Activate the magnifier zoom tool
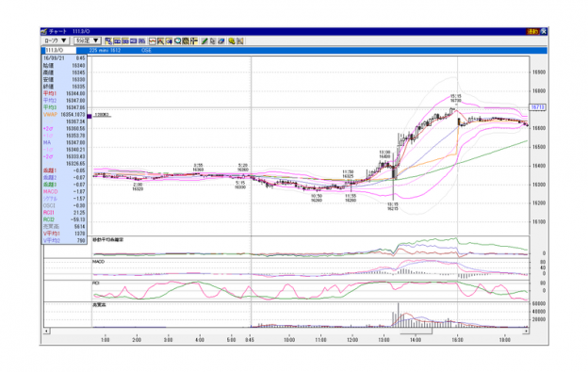Viewport: 588px width, 372px height. (178, 40)
